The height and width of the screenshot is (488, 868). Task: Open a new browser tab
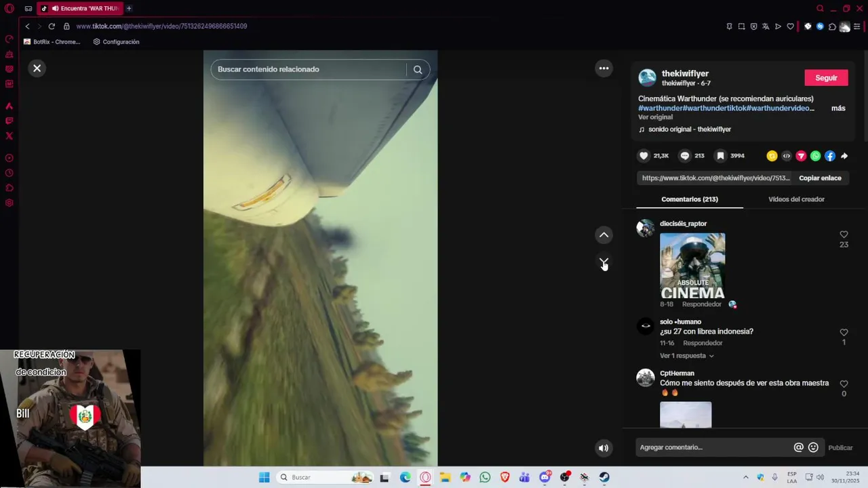[x=129, y=8]
